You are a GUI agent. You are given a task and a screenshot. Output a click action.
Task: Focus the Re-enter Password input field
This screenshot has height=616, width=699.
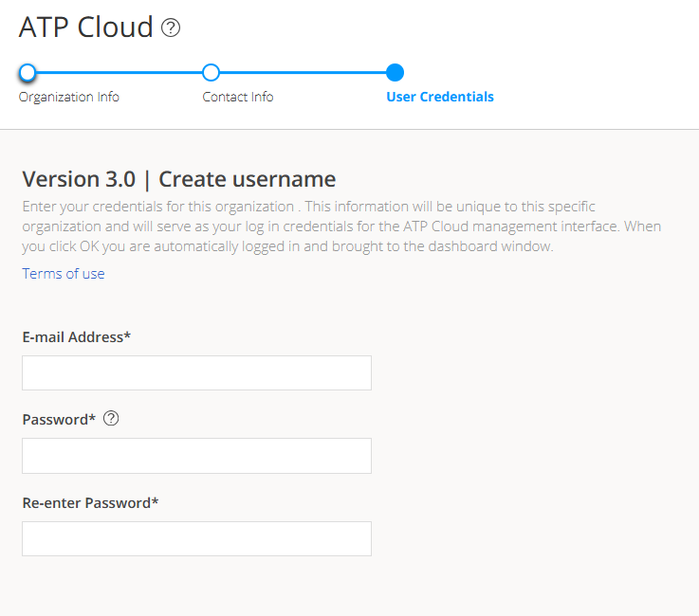click(x=196, y=538)
